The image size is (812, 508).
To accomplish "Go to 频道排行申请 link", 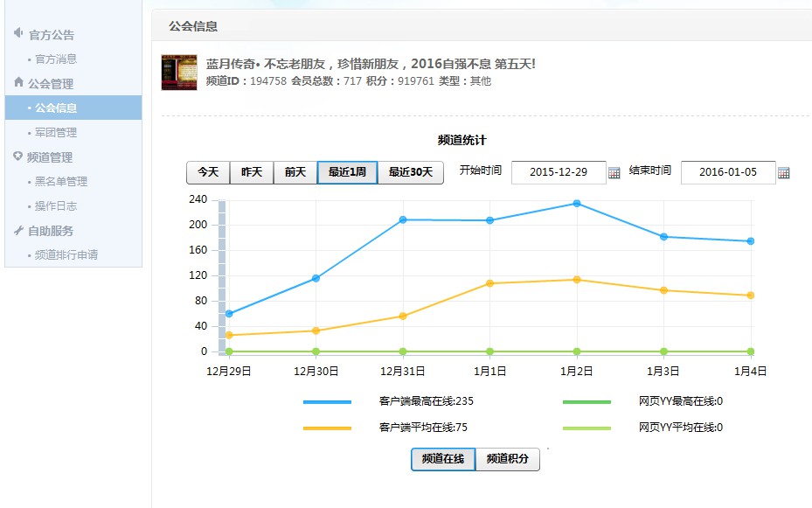I will click(x=66, y=255).
